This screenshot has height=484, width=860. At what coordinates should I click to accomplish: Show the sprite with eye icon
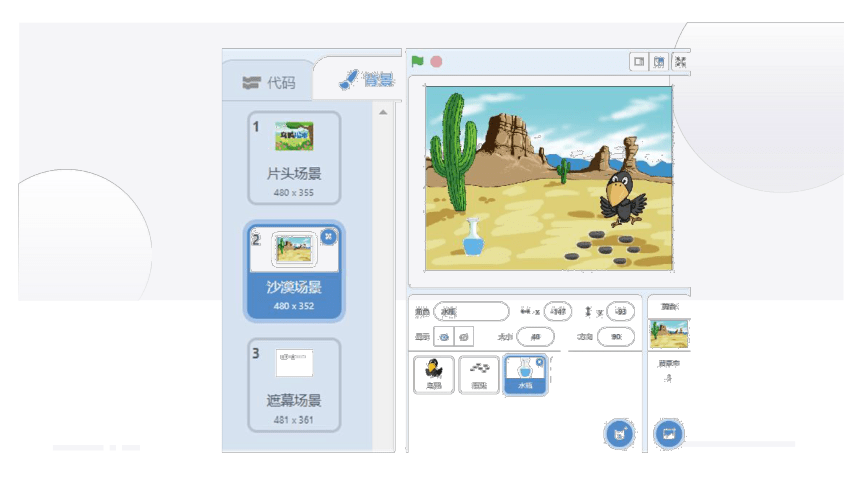pos(444,336)
